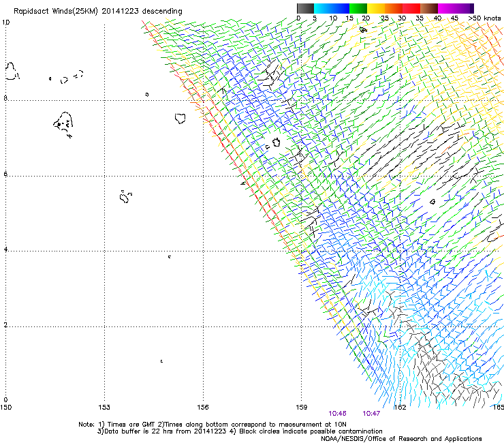Click the Rapidscat Winds(25KM) 20141223 descending title
The width and height of the screenshot is (504, 443).
coord(97,11)
